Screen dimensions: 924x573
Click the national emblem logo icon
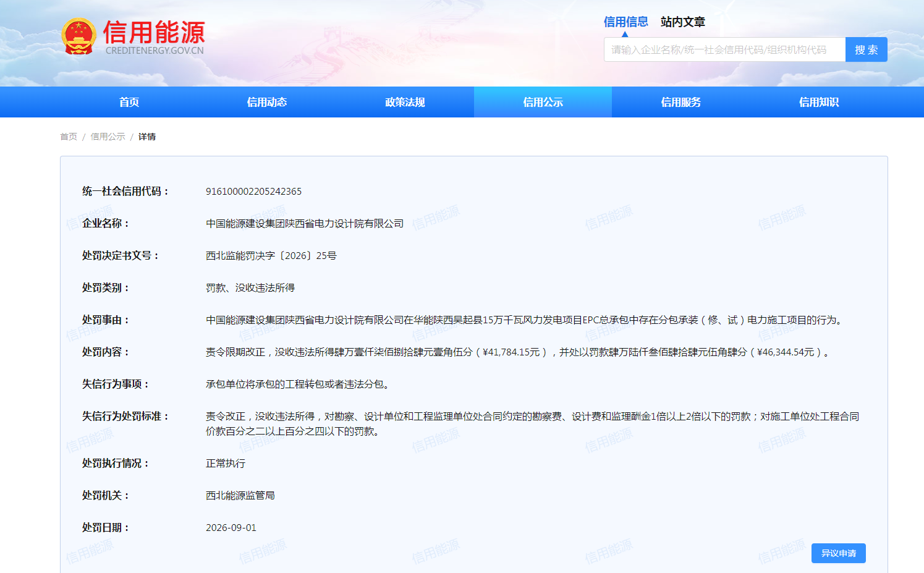(79, 36)
